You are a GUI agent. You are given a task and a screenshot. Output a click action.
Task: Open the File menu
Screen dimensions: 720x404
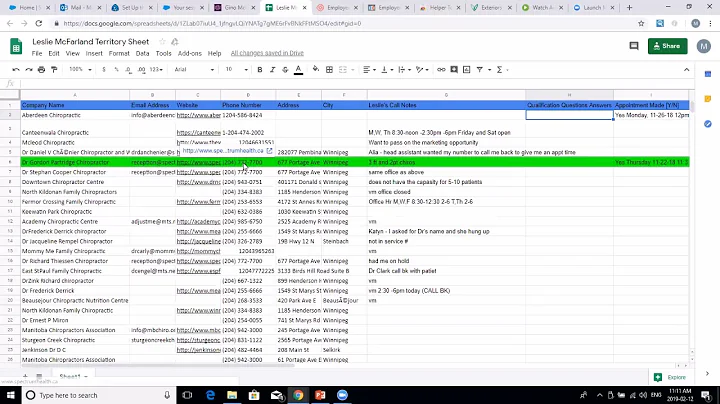(37, 53)
